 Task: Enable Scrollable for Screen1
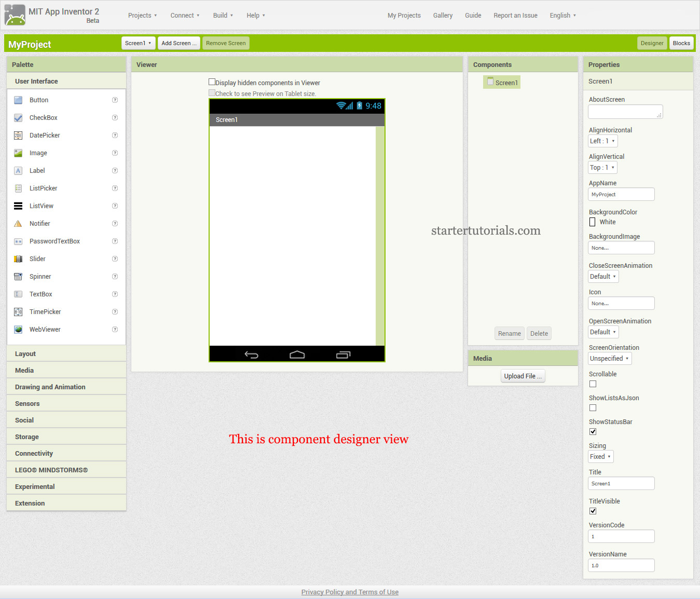point(593,384)
